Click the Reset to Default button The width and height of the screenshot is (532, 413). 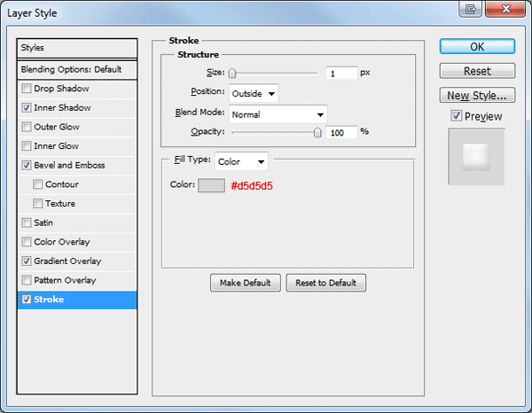(325, 283)
